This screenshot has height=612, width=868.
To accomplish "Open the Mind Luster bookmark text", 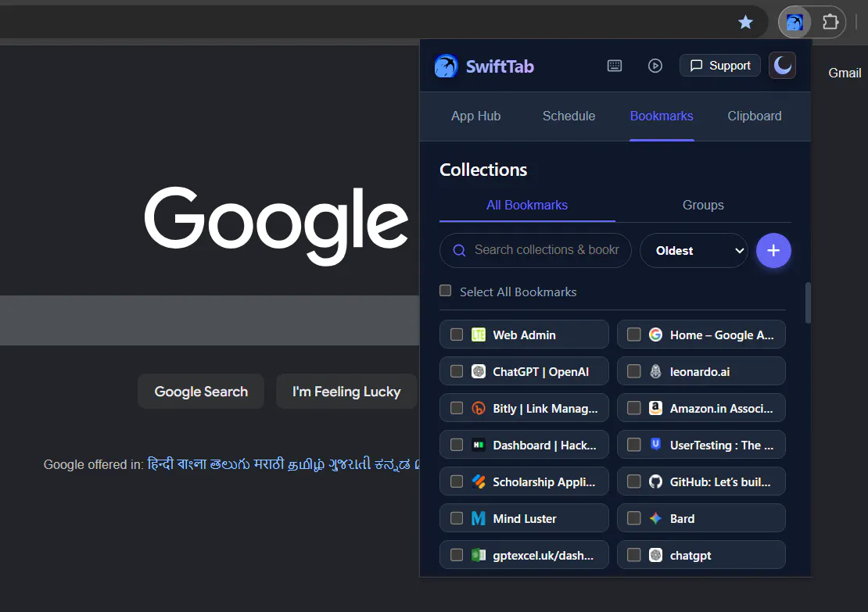I will (525, 519).
